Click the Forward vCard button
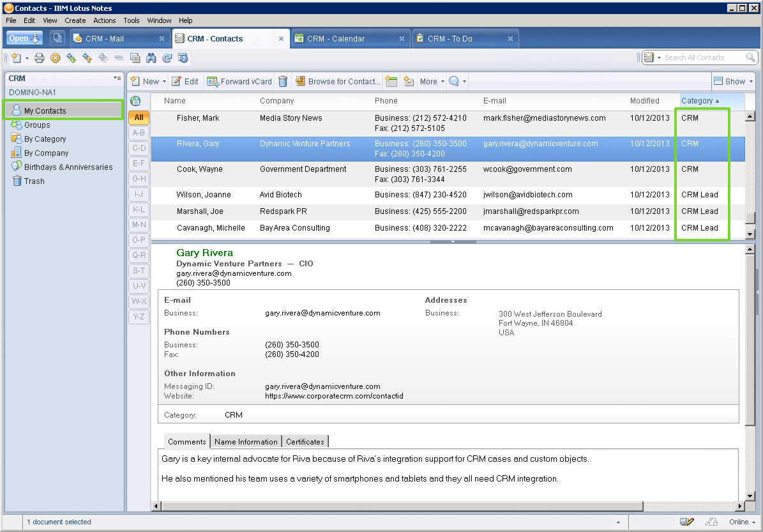Image resolution: width=763 pixels, height=532 pixels. tap(245, 81)
